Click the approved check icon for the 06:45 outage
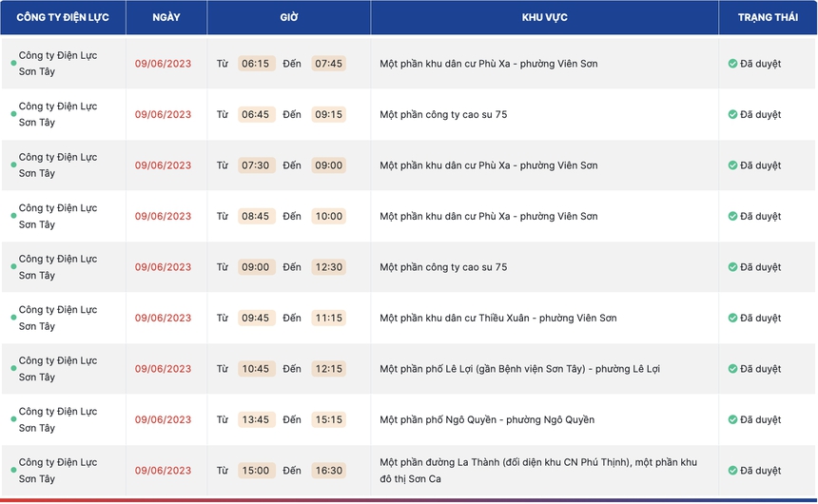 pos(732,114)
